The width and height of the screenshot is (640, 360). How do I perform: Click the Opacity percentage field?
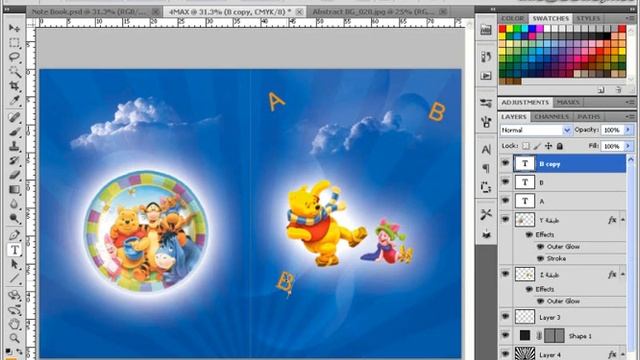pos(611,130)
